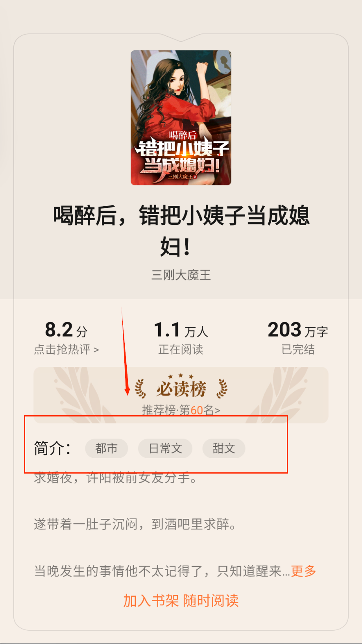The image size is (362, 644).
Task: Tap 加入书架 随时阅读 link
Action: pyautogui.click(x=181, y=601)
